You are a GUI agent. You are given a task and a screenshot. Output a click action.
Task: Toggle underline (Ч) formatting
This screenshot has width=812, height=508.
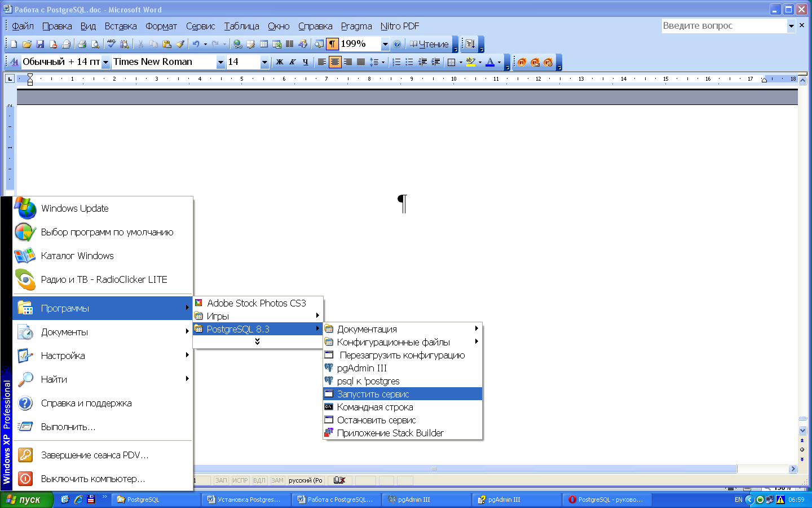coord(305,62)
